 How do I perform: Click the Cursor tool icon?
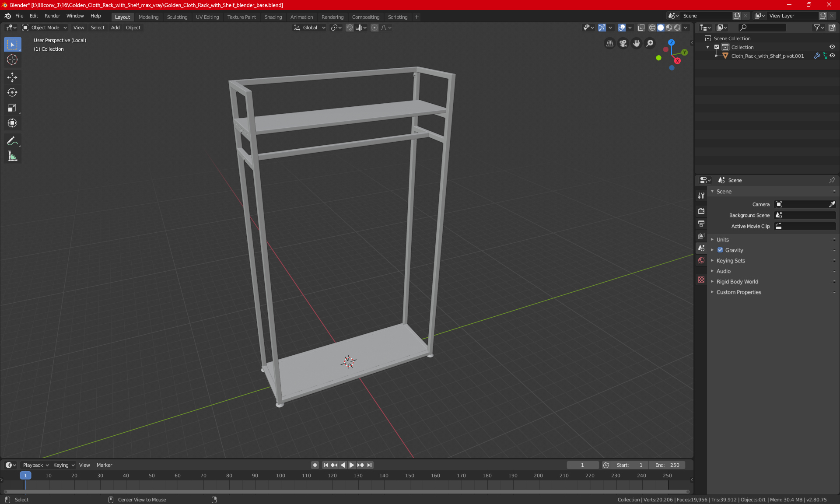[12, 59]
